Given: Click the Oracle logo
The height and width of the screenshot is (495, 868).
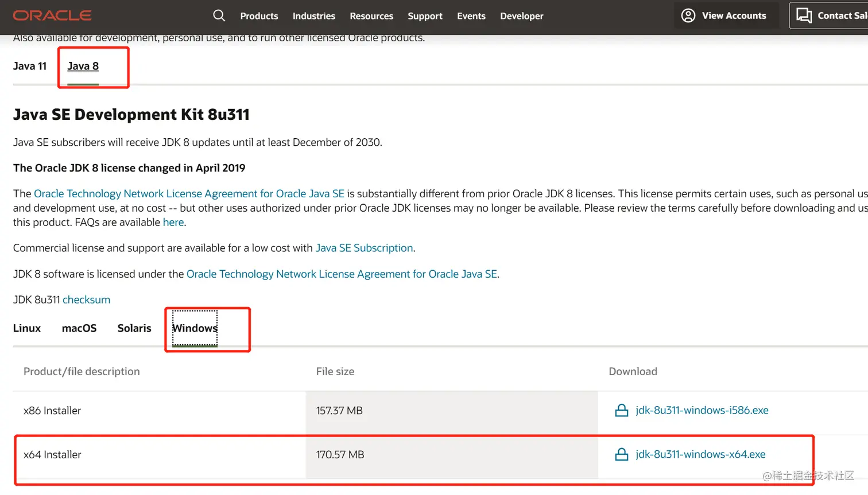Looking at the screenshot, I should (52, 15).
